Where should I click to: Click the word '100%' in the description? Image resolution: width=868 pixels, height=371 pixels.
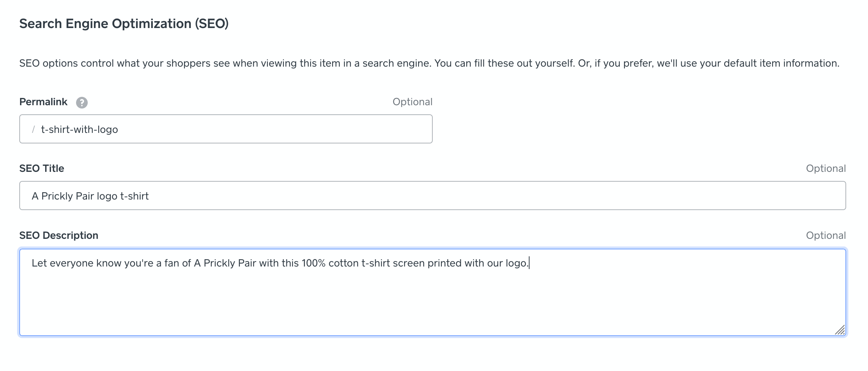[x=313, y=263]
